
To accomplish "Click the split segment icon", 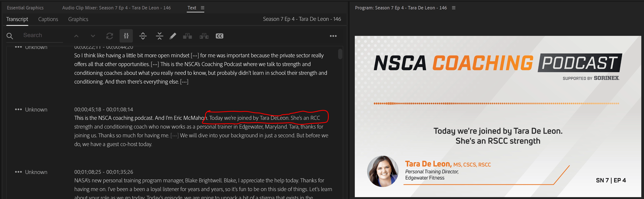I will (x=143, y=36).
